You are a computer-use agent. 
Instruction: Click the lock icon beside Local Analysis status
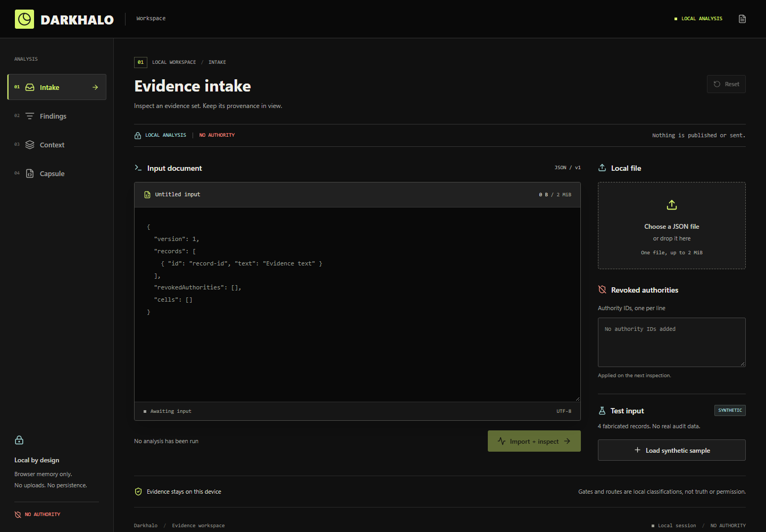click(138, 135)
